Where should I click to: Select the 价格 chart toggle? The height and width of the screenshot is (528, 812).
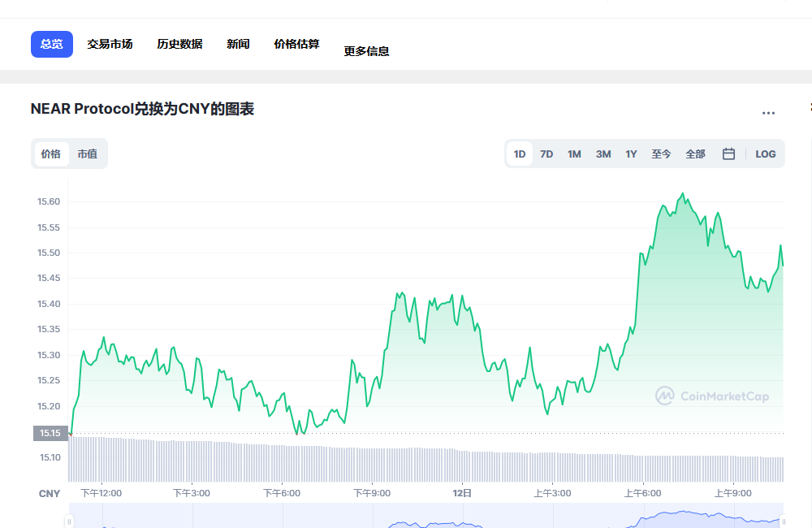pyautogui.click(x=50, y=154)
